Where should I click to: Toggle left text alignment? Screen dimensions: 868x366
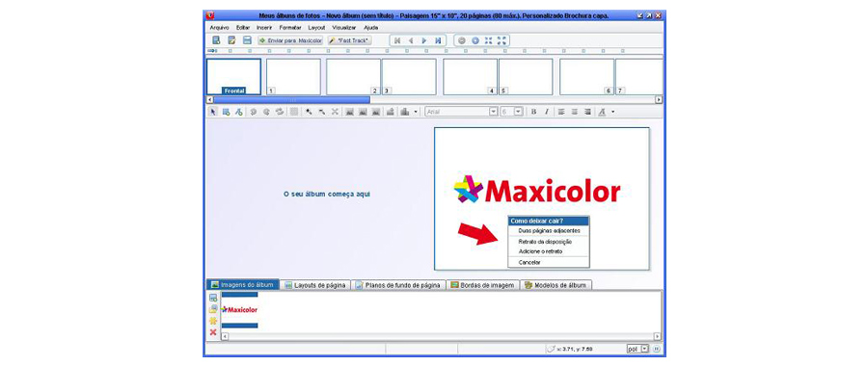(x=561, y=112)
